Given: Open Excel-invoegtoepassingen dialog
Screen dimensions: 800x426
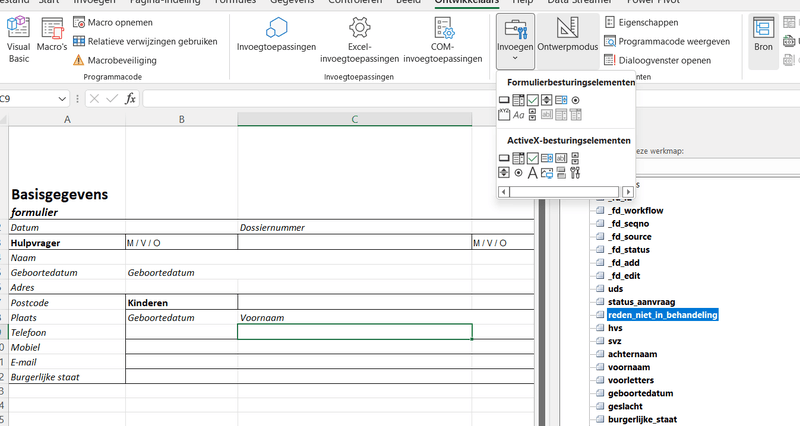Looking at the screenshot, I should point(359,40).
